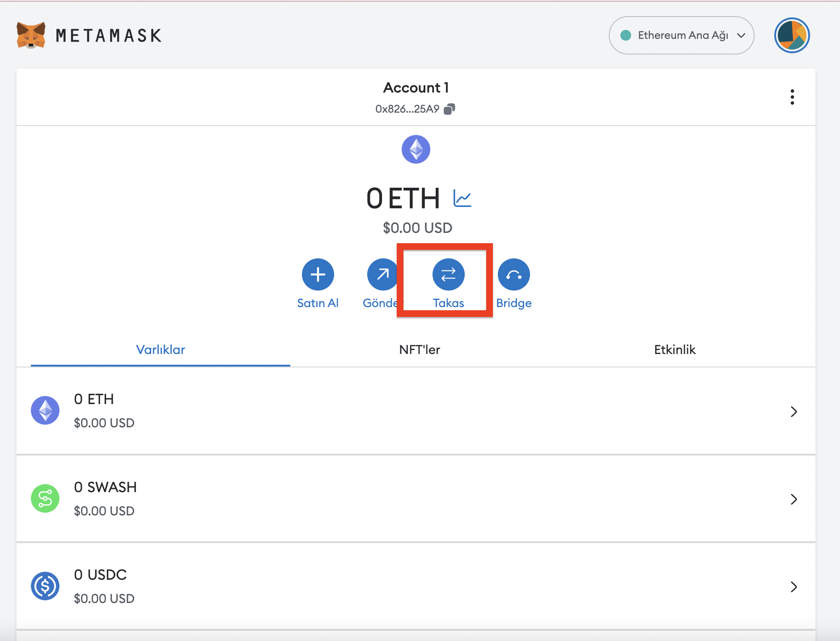
Task: Click the Ethereum logo above the balance
Action: (416, 149)
